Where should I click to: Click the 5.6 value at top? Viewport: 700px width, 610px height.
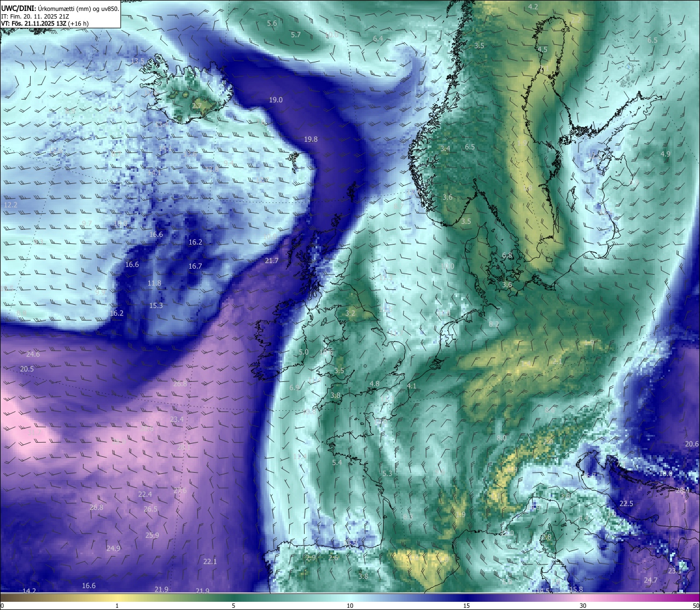point(272,24)
